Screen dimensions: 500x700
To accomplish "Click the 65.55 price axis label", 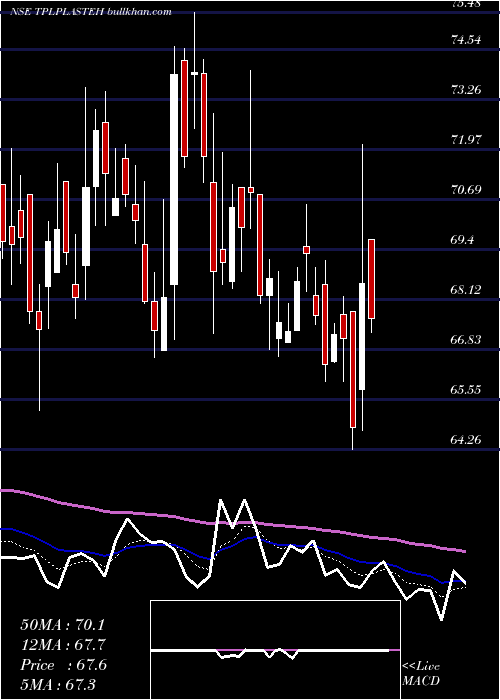I will point(467,390).
